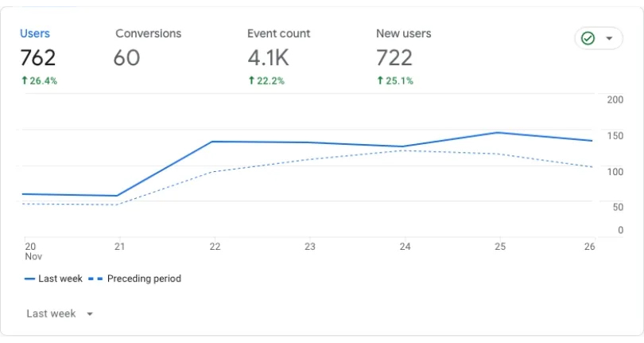Image resolution: width=644 pixels, height=343 pixels.
Task: Click the dashed Preceding period legend line
Action: point(95,279)
